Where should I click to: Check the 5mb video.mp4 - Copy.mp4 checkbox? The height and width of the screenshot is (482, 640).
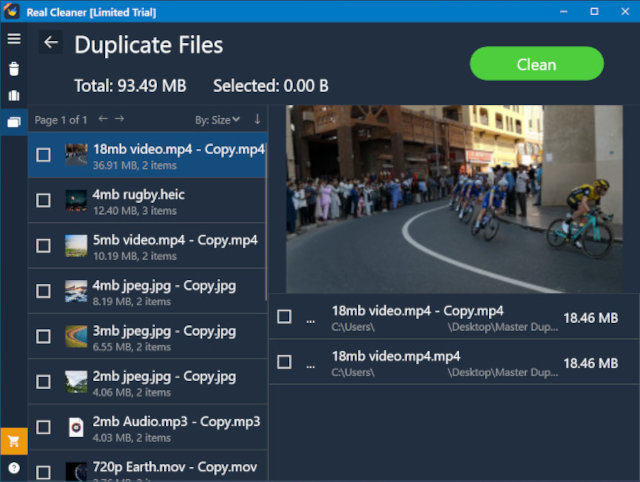coord(43,246)
